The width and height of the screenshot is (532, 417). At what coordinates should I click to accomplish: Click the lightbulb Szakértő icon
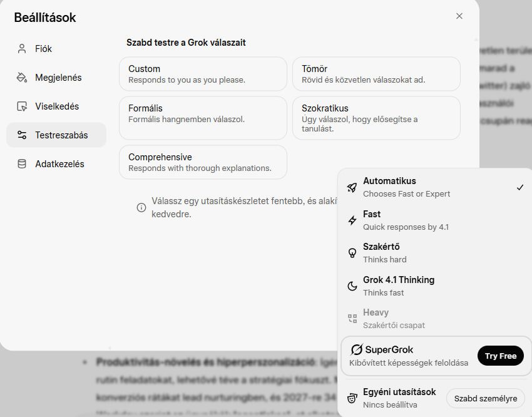coord(352,253)
